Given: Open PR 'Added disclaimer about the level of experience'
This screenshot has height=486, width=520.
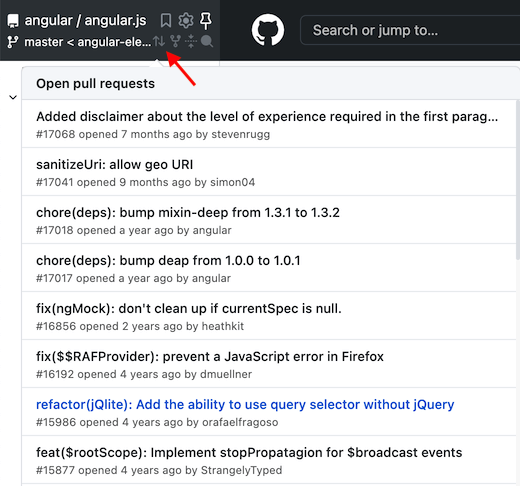Looking at the screenshot, I should pyautogui.click(x=267, y=117).
